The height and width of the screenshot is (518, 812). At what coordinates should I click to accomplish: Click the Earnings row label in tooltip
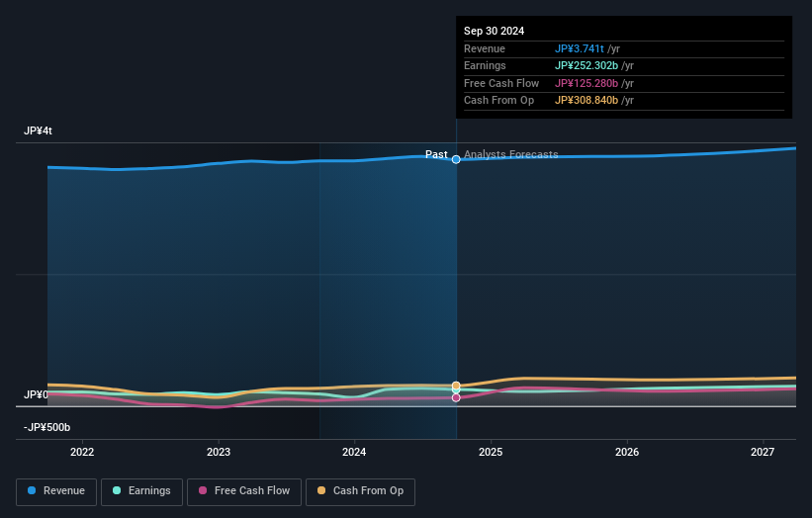pos(485,65)
